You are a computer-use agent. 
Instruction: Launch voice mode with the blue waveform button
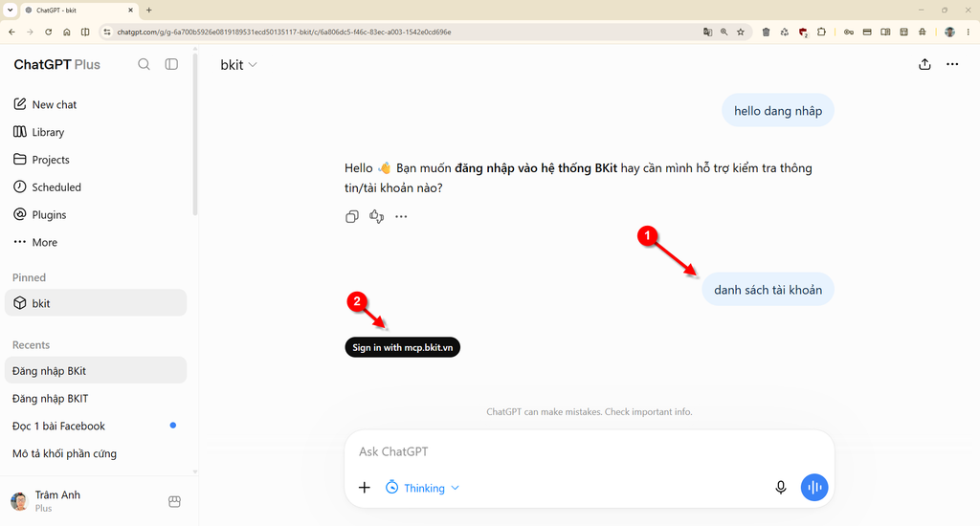(814, 488)
